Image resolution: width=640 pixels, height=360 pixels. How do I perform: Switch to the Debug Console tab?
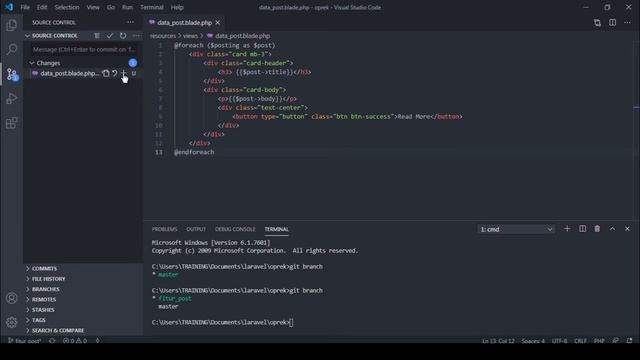point(235,229)
